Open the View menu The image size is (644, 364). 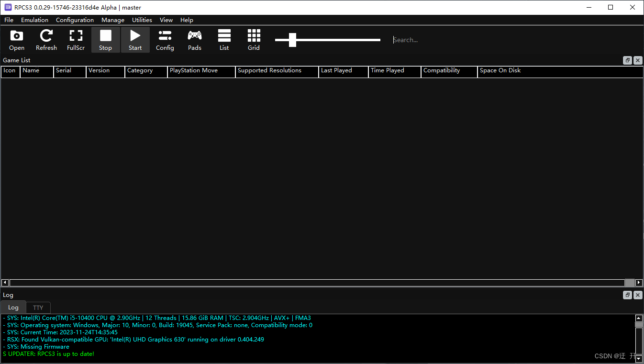pyautogui.click(x=167, y=20)
